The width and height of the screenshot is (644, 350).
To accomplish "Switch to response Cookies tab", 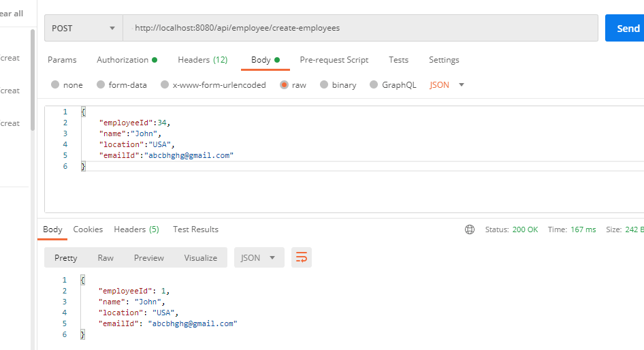I will pos(88,229).
